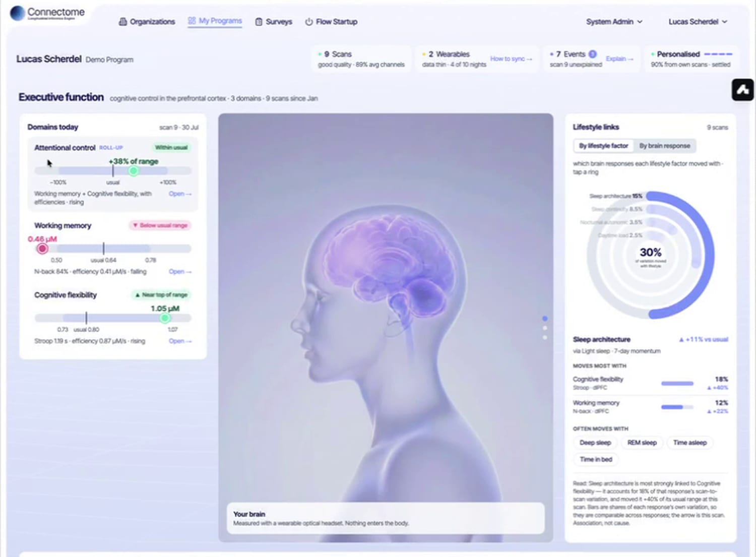Click the Working memory 12% row under Moves Most With
This screenshot has width=756, height=557.
(x=650, y=407)
